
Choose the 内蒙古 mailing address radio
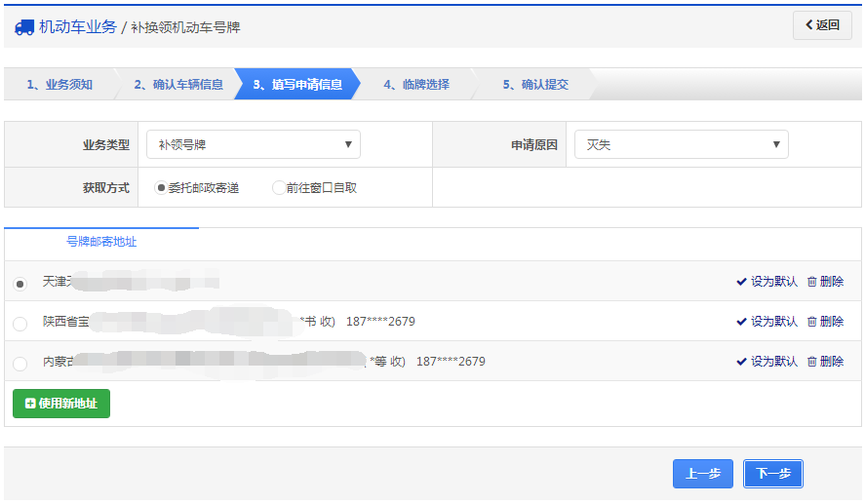pos(20,364)
